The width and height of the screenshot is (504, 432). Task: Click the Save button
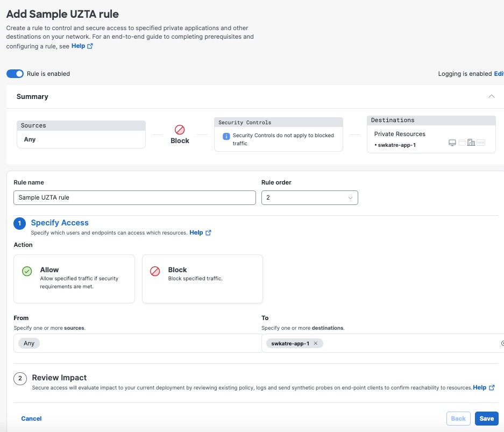(x=486, y=419)
